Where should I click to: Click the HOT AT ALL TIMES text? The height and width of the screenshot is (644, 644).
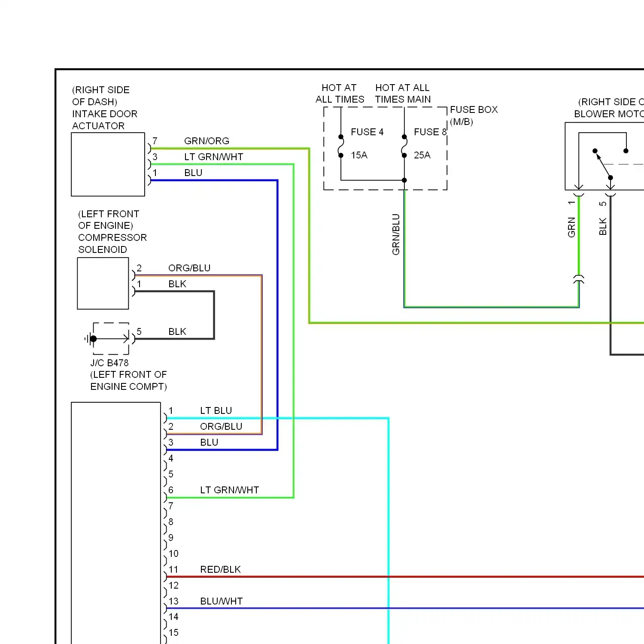340,94
